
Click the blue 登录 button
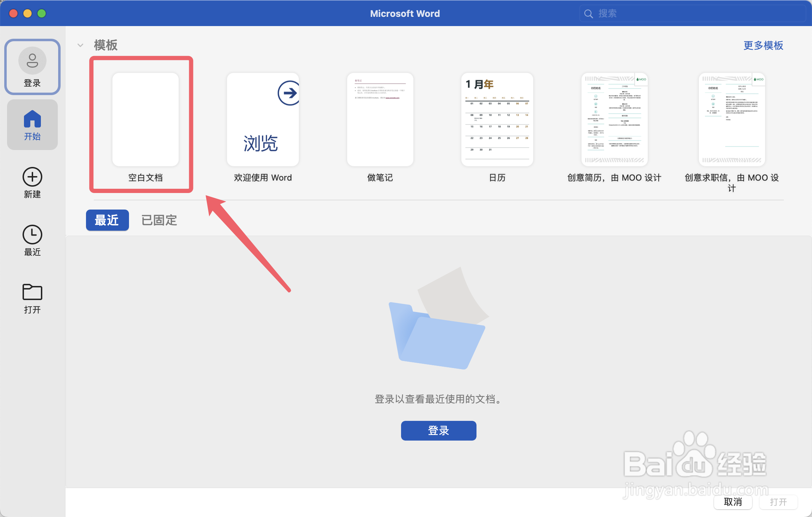(x=439, y=431)
